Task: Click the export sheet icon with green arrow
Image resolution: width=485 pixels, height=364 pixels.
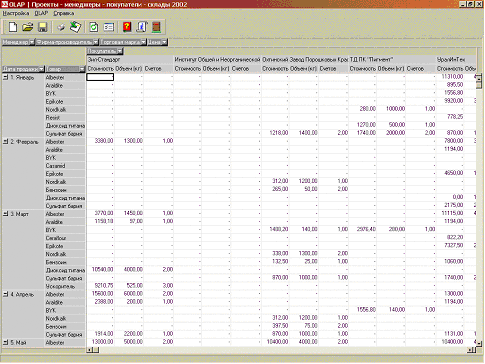Action: click(76, 27)
